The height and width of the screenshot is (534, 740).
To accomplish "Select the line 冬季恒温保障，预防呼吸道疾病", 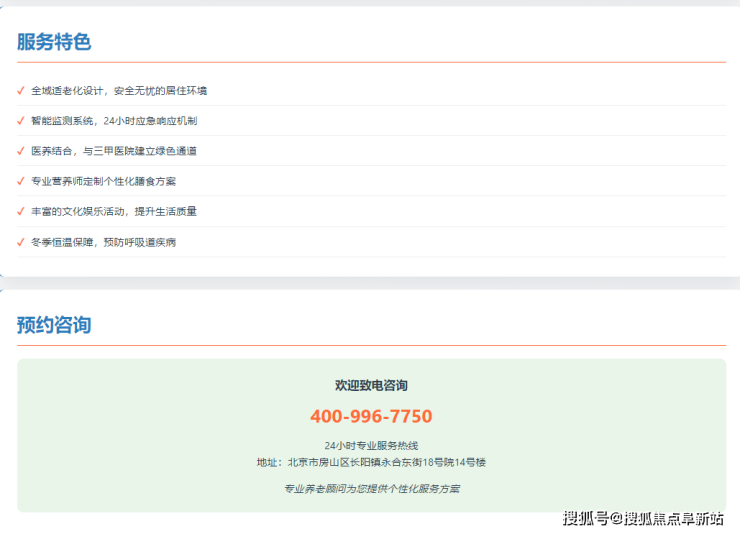I will (103, 242).
